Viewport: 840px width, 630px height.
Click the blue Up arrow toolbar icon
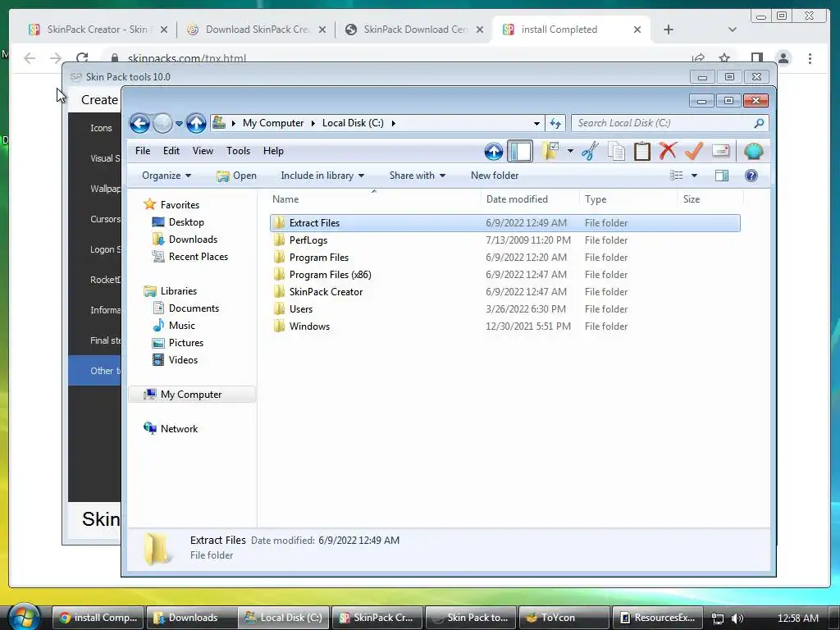tap(493, 152)
